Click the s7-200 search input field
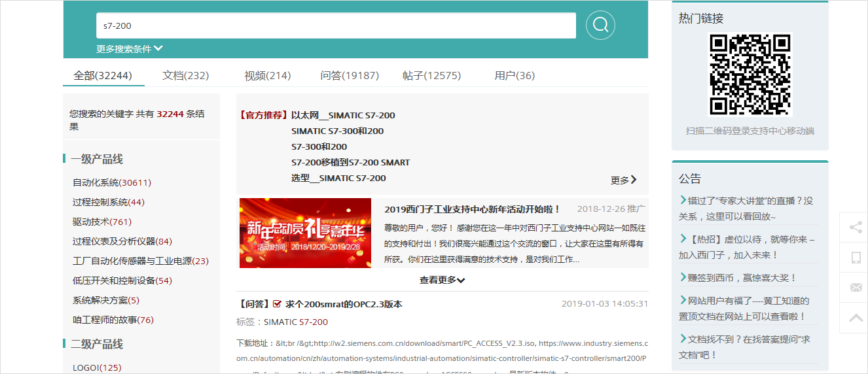 [x=336, y=25]
